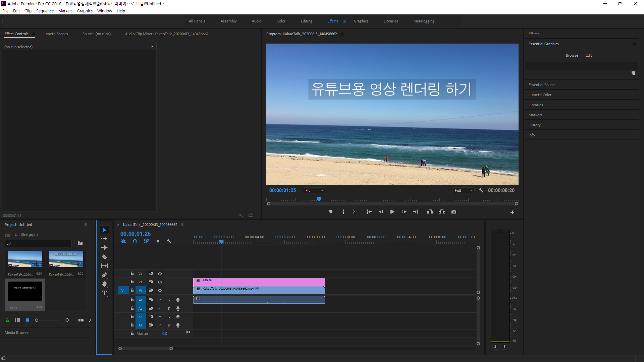
Task: Select the Pen tool
Action: coord(104,275)
